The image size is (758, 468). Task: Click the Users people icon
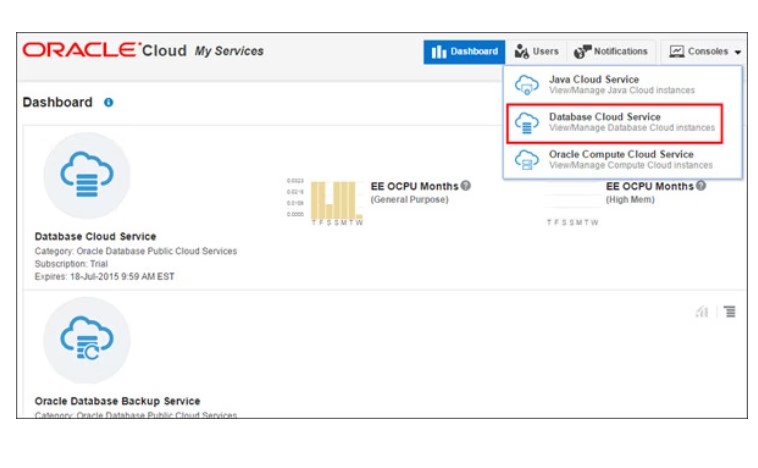(x=521, y=51)
